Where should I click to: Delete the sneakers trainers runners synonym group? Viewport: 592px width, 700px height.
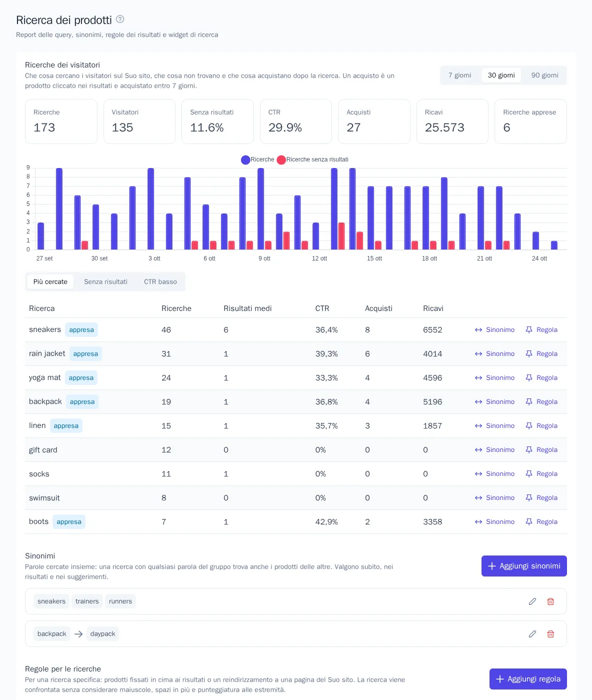click(x=550, y=601)
